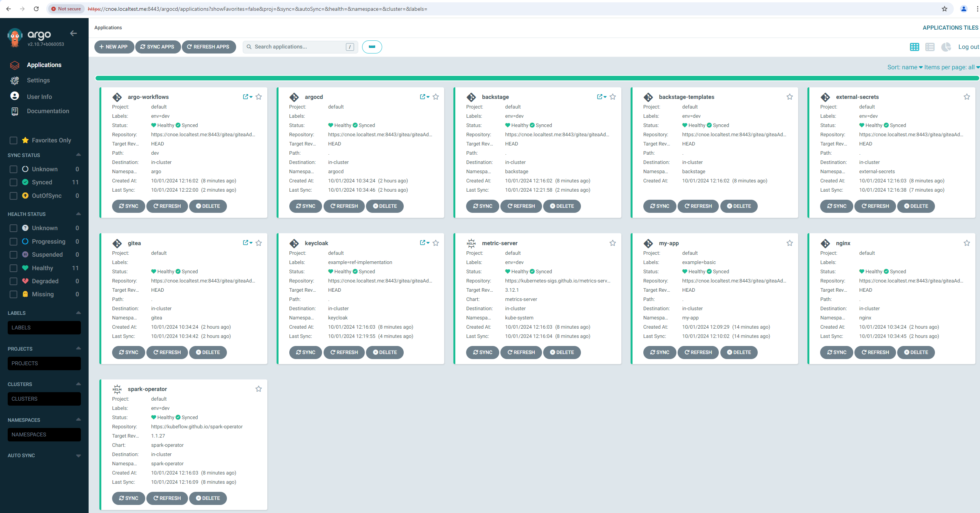980x513 pixels.
Task: Tick the Degraded health status filter
Action: click(13, 281)
